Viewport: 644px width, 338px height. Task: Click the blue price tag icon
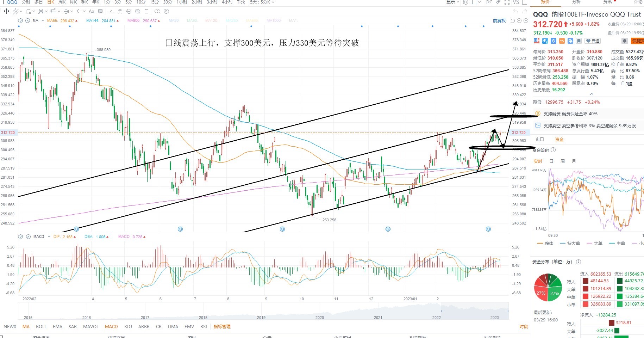tap(570, 41)
